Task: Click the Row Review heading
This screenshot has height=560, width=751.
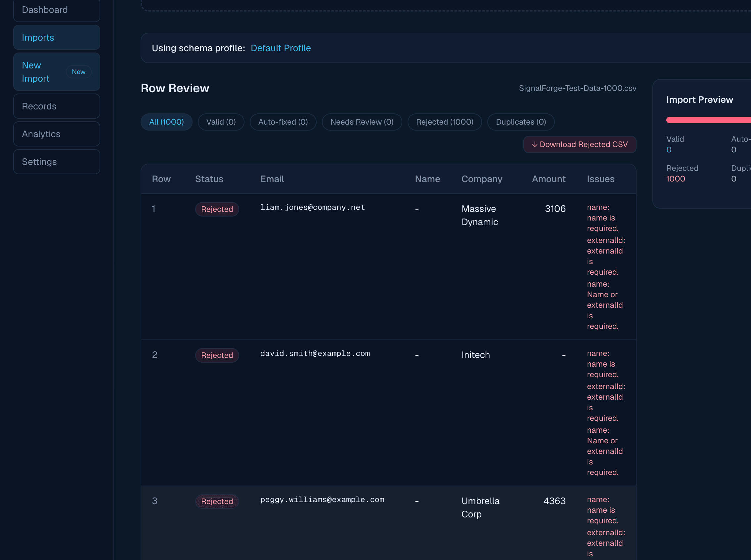Action: pos(175,89)
